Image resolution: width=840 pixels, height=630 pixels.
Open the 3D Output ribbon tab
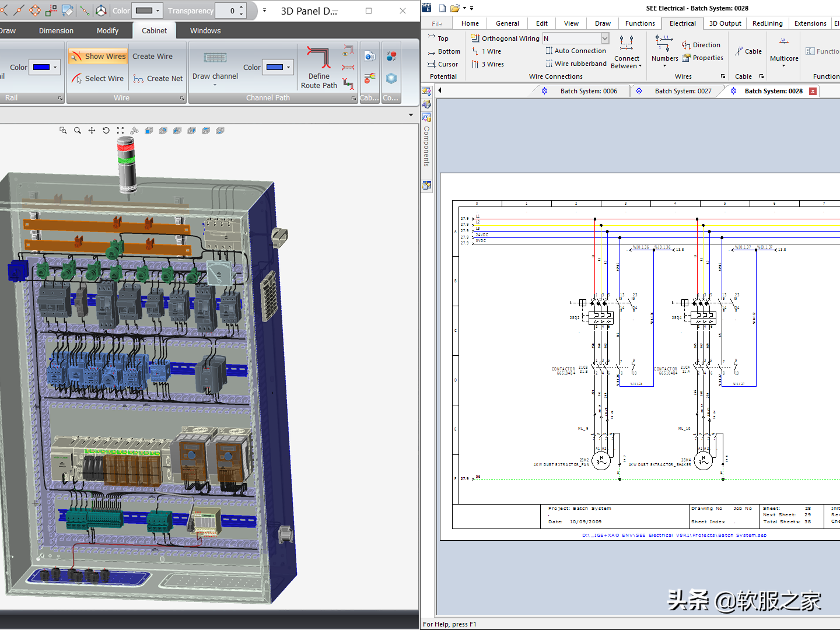click(x=725, y=23)
